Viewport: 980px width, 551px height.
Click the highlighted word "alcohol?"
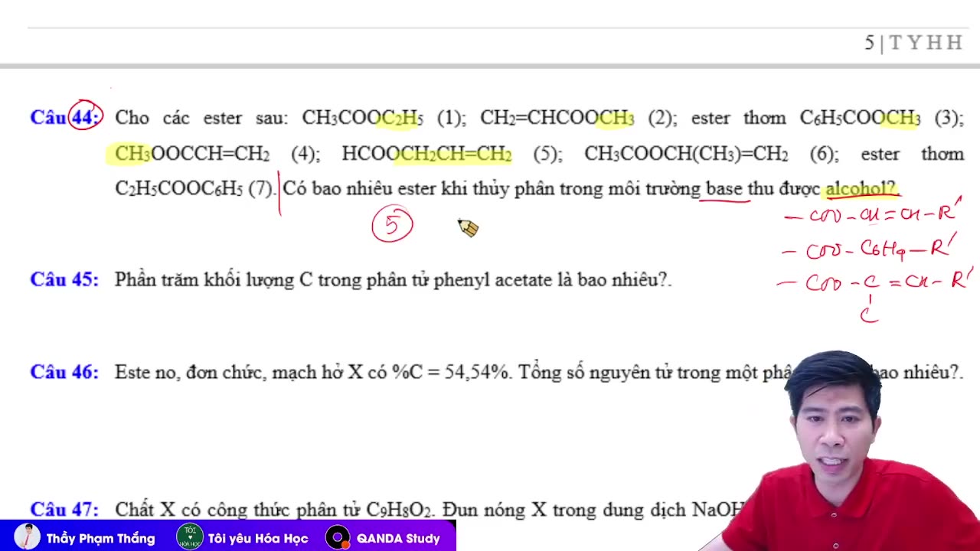click(x=861, y=188)
